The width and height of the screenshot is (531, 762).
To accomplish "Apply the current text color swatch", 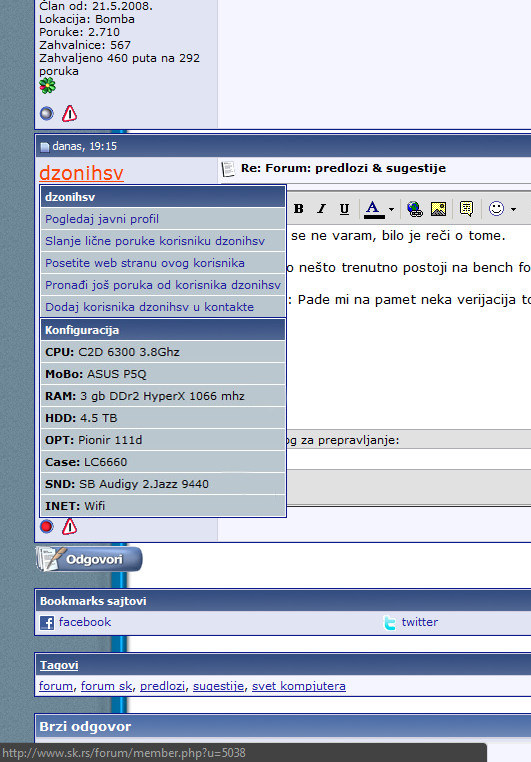I will [x=374, y=209].
